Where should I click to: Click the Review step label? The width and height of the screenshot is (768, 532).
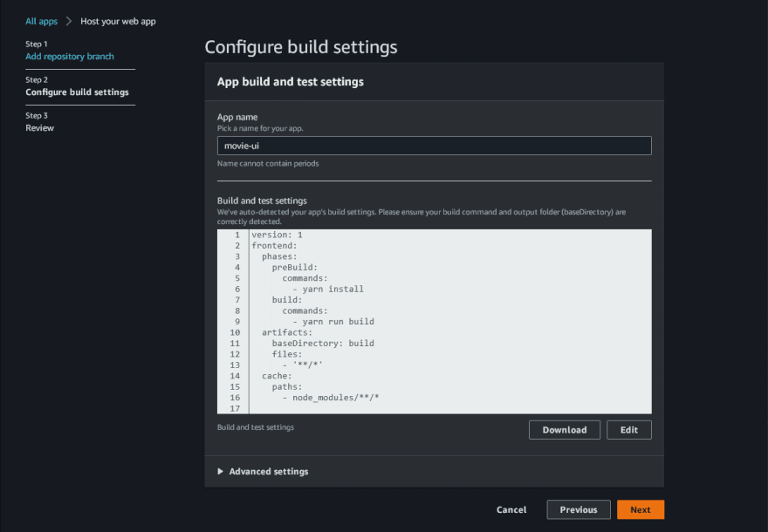pos(39,127)
